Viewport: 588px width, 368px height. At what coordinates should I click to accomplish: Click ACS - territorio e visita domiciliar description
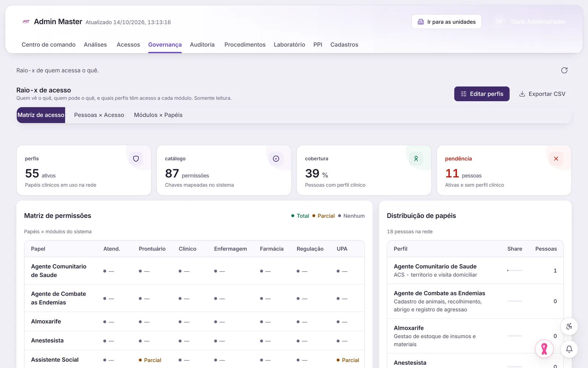pyautogui.click(x=435, y=275)
